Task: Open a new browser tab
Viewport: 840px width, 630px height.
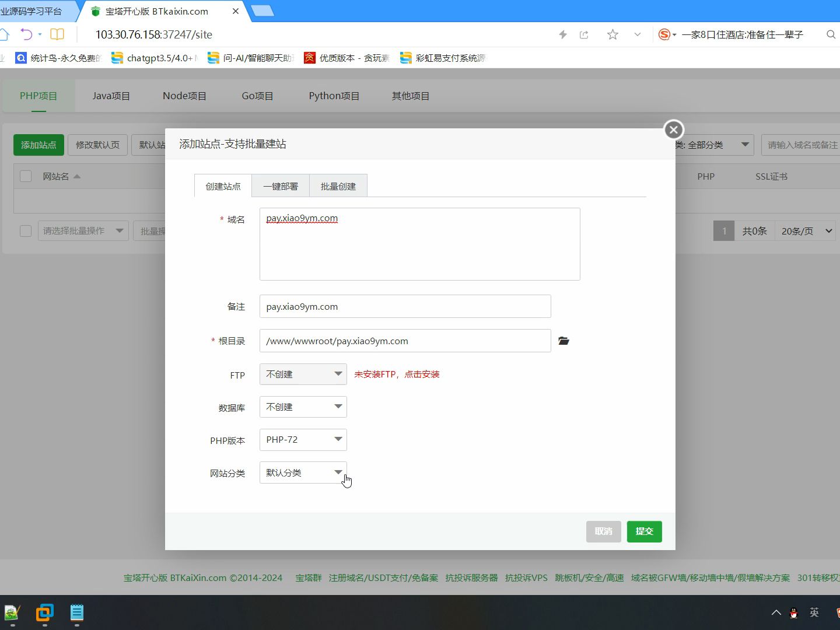Action: pos(262,10)
